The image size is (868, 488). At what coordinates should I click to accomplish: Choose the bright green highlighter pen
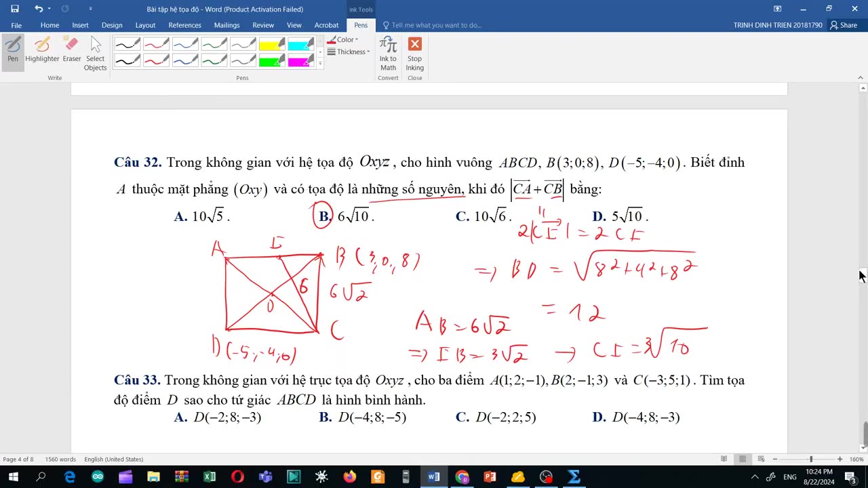tap(272, 60)
